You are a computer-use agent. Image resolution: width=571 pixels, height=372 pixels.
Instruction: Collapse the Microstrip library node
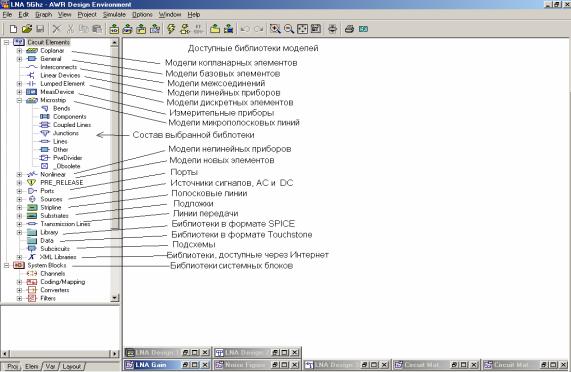click(x=19, y=100)
